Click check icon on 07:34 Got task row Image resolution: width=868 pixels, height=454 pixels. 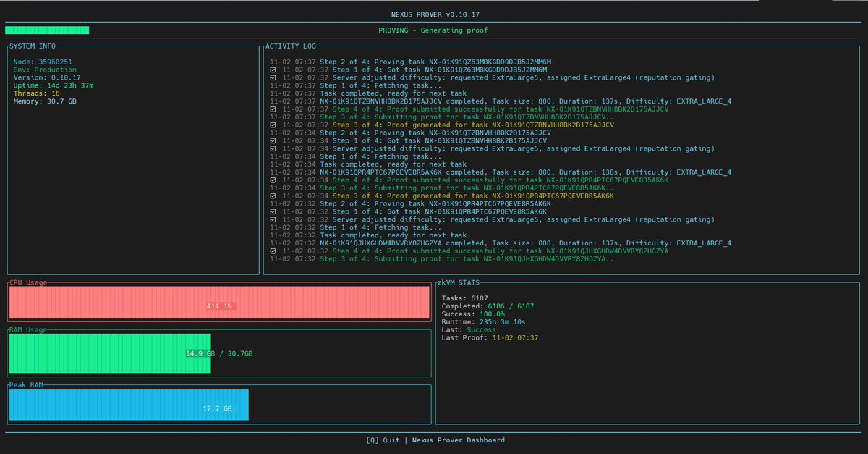pyautogui.click(x=273, y=140)
